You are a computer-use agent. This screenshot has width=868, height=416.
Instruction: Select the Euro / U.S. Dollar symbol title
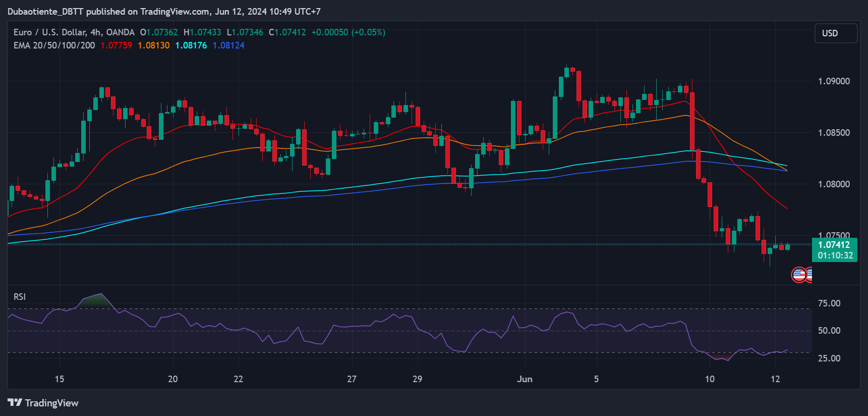(x=74, y=32)
